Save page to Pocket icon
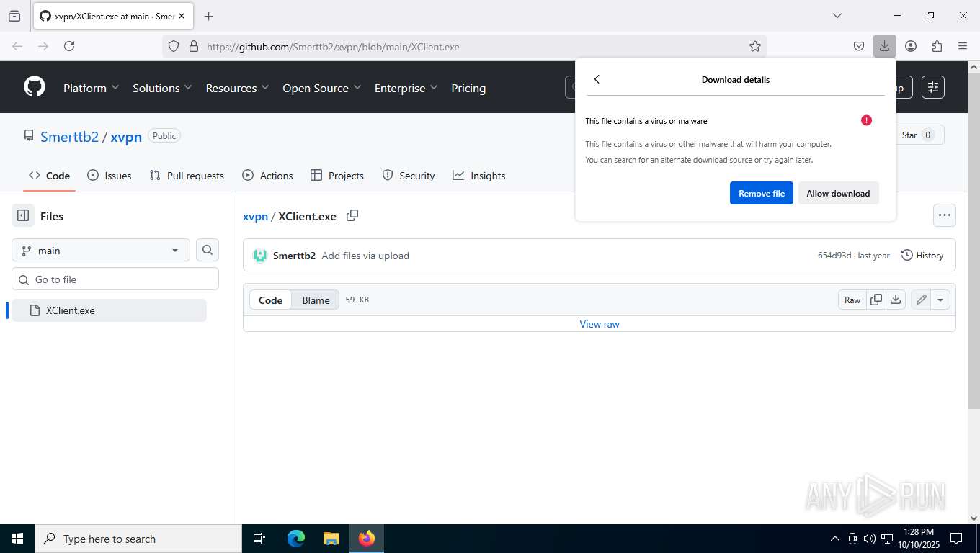The image size is (980, 553). click(859, 46)
